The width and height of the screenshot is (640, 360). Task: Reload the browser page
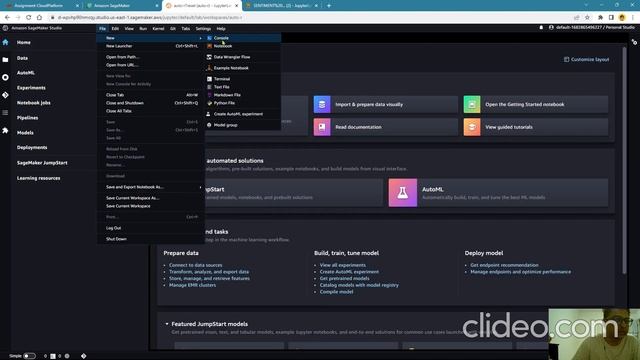[x=29, y=18]
